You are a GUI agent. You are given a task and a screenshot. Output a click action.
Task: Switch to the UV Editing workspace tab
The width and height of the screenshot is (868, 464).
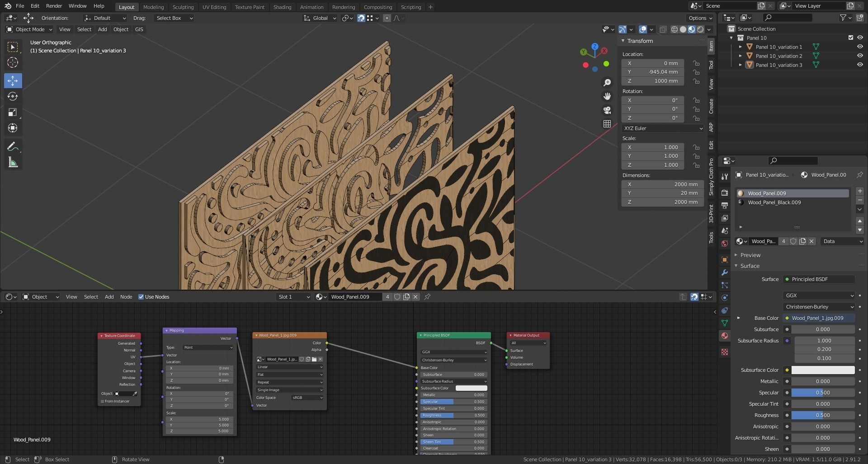pos(214,7)
